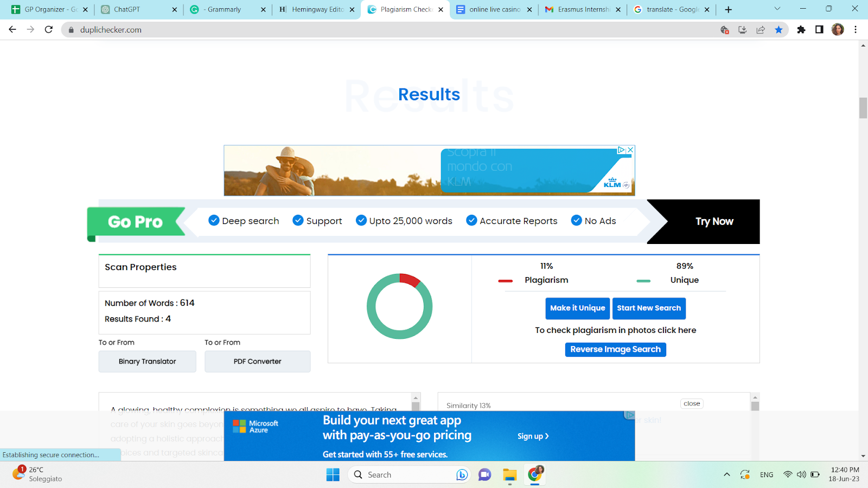
Task: Switch to online live casino tab
Action: [x=494, y=10]
